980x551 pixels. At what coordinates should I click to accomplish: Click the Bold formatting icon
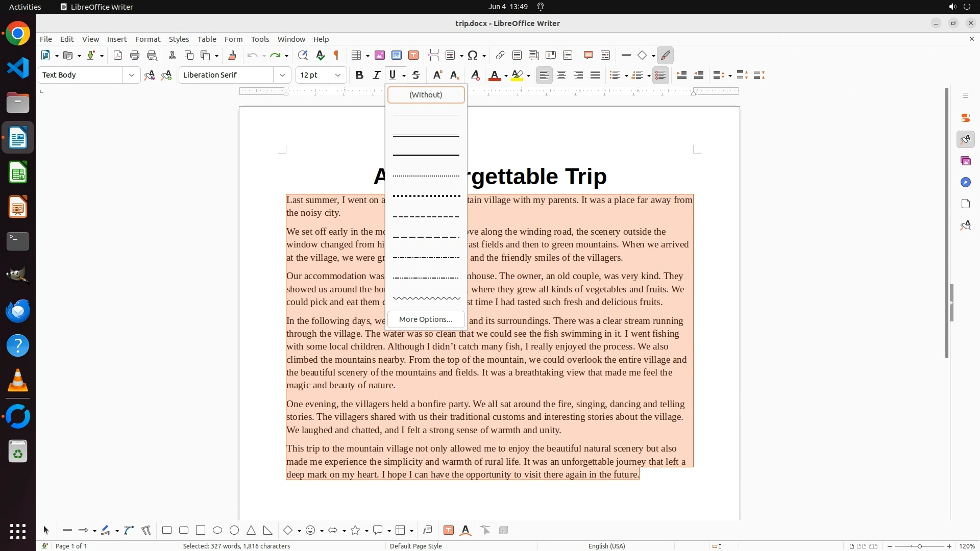click(359, 75)
